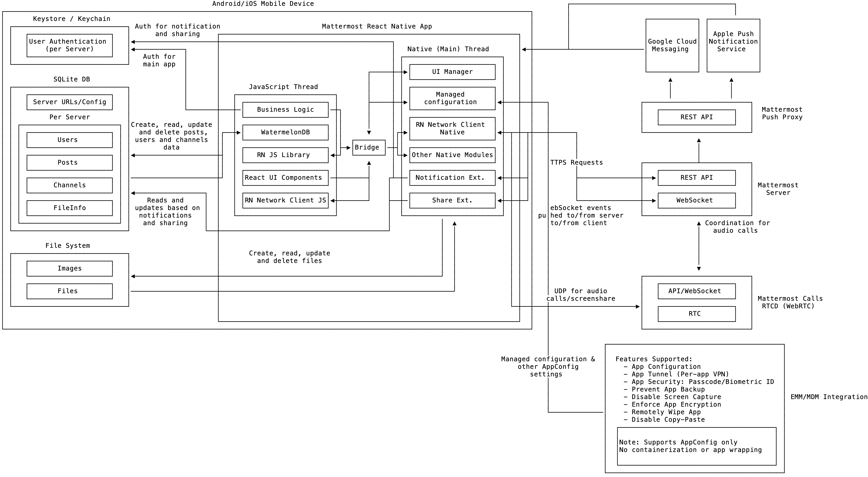Click the 'Mattermost Calls RTCD (WebRTC)' label
This screenshot has height=477, width=868.
(x=790, y=302)
